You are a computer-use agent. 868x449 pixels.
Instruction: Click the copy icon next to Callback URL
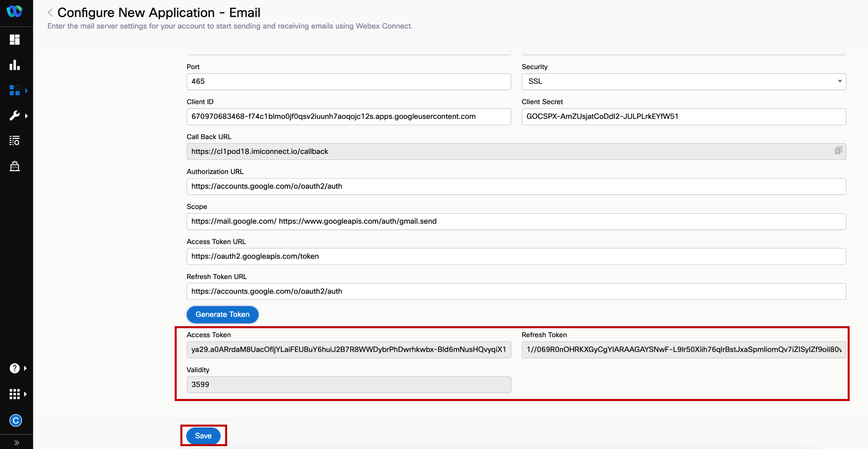click(838, 150)
